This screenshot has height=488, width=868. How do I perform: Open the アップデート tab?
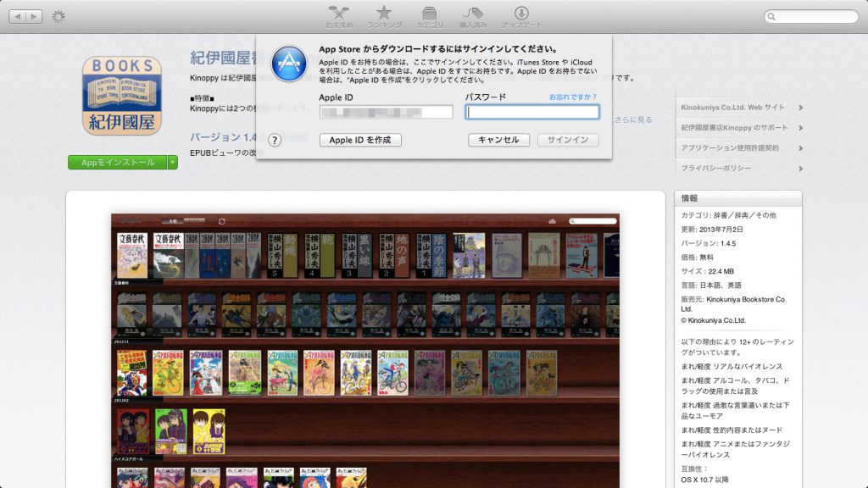pyautogui.click(x=521, y=17)
